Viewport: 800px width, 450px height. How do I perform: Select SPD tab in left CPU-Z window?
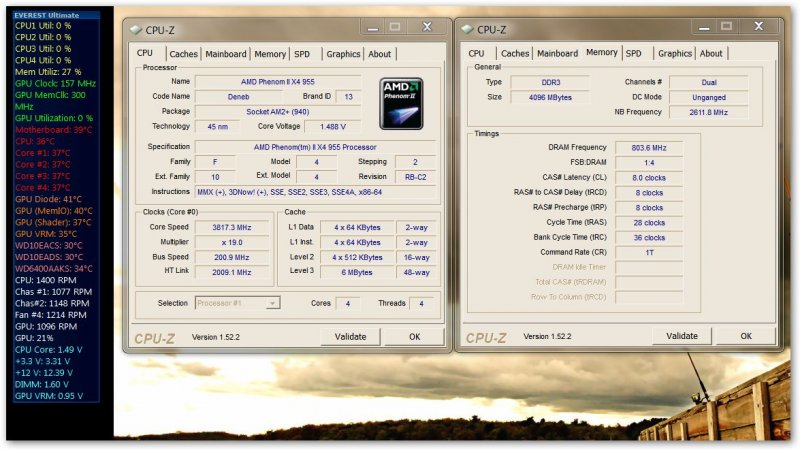302,54
